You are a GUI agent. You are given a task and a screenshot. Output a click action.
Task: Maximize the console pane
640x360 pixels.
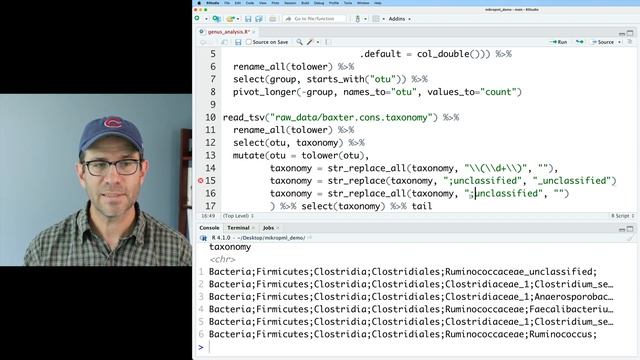(630, 229)
